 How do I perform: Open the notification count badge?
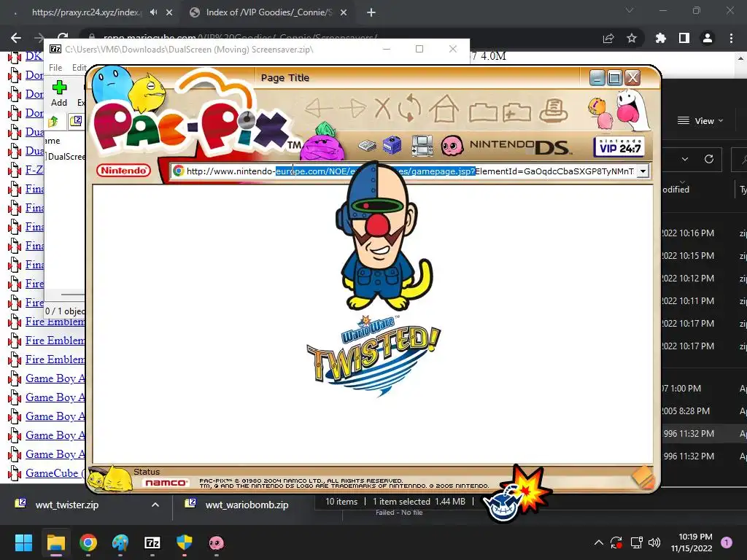(727, 542)
